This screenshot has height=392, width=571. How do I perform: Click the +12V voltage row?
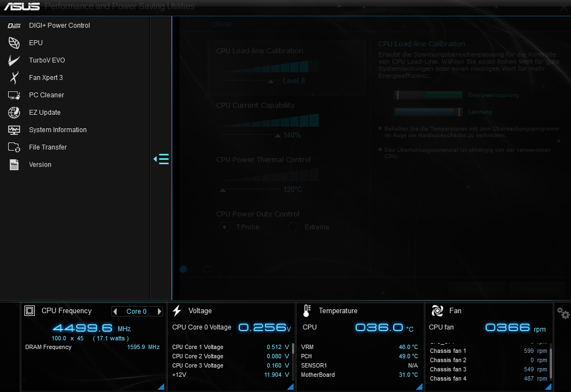point(231,375)
